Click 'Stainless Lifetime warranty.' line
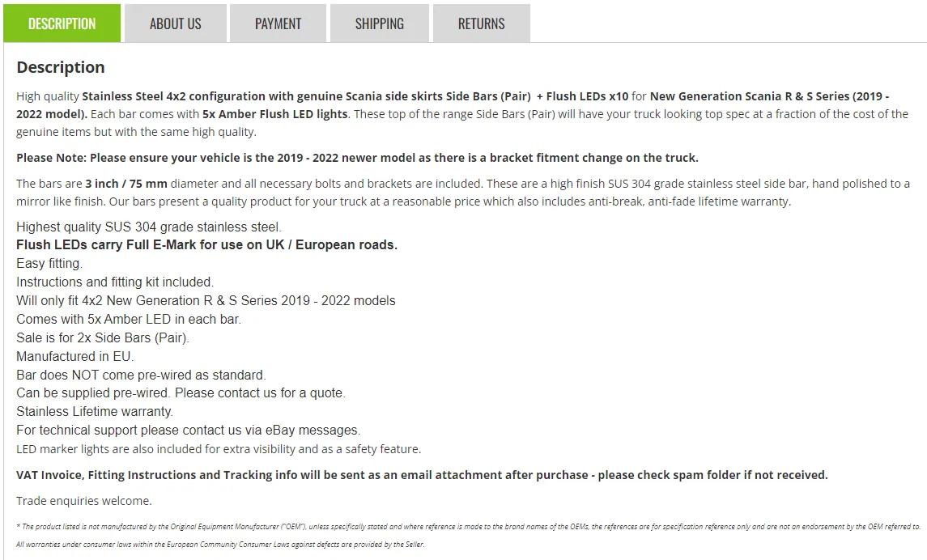Image resolution: width=927 pixels, height=560 pixels. pyautogui.click(x=95, y=411)
